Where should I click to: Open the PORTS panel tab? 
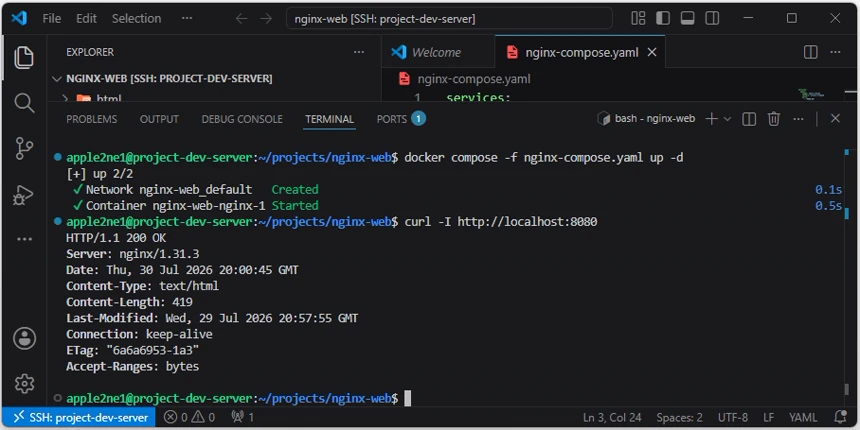click(x=401, y=119)
